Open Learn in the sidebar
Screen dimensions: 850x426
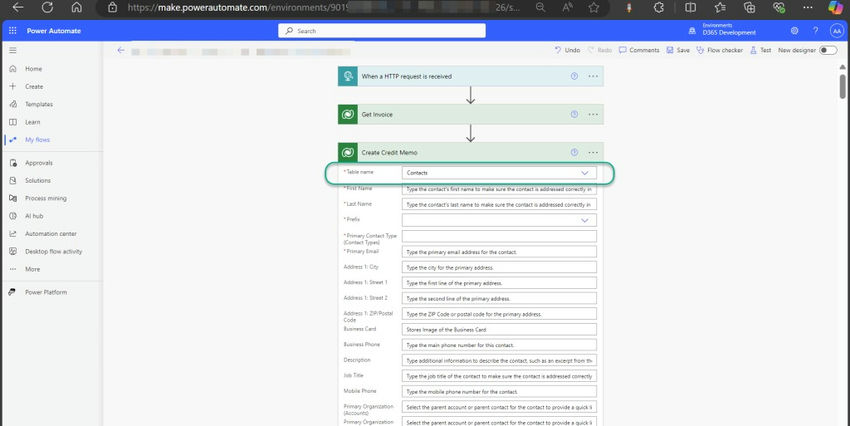pos(33,122)
